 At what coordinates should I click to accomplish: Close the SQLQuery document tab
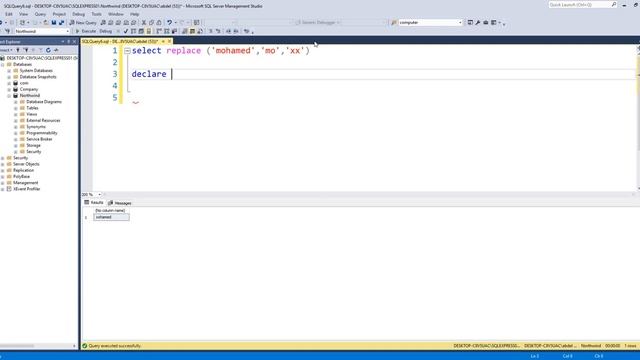[169, 41]
